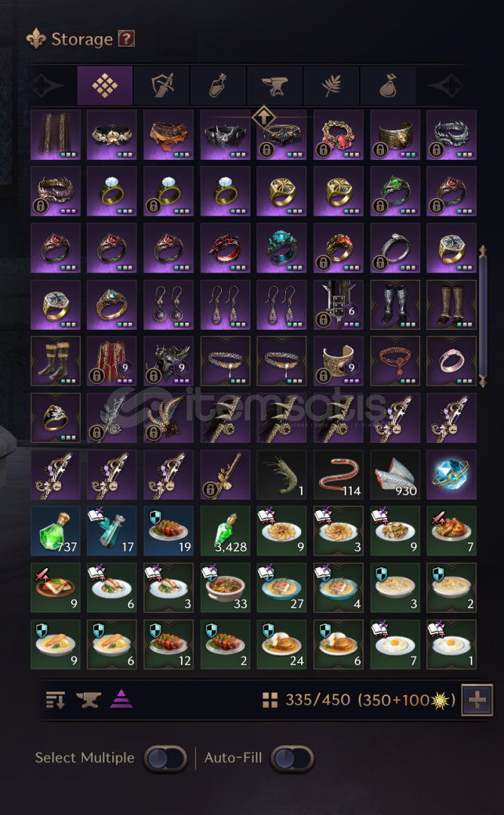Select the earthworm bait stack of 114
Viewport: 504px width, 815px height.
click(338, 475)
